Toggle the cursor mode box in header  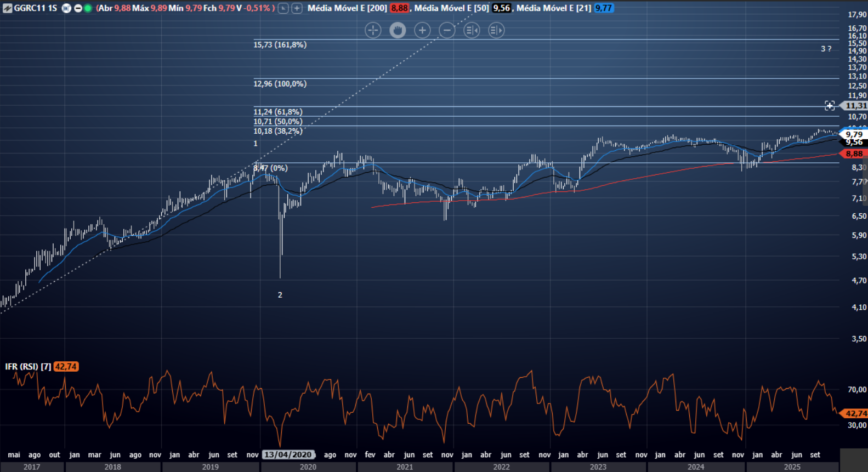point(283,8)
